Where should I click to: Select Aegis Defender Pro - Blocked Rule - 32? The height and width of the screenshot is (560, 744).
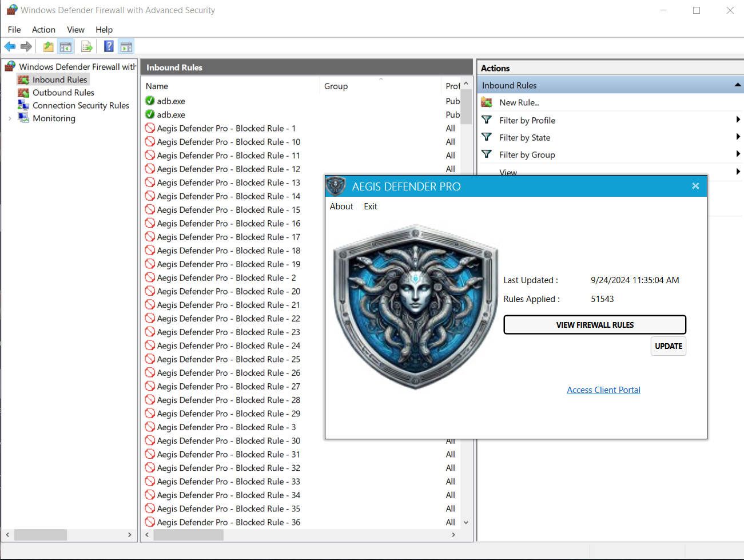pos(228,468)
